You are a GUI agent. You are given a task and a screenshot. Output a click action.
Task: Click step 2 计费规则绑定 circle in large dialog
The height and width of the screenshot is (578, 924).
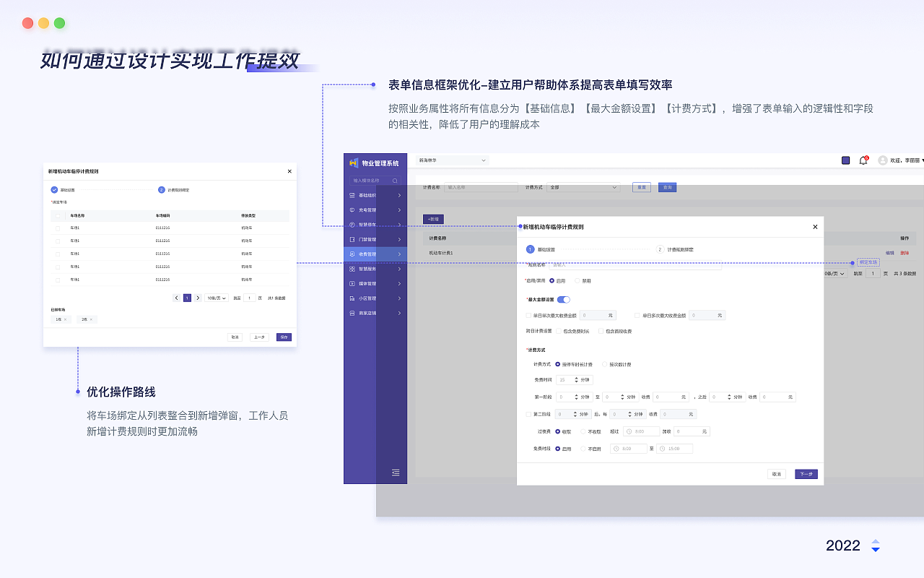tap(660, 249)
